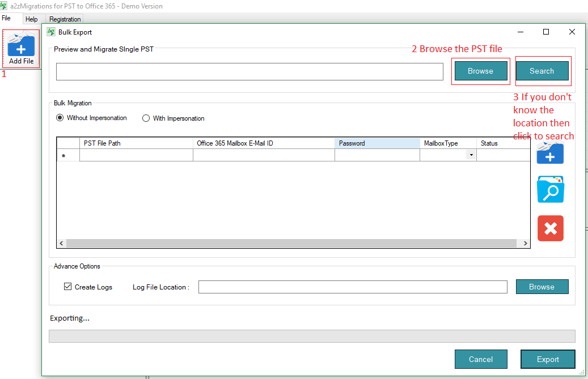Screen dimensions: 588x379
Task: Click the Log File Location input field
Action: pos(353,287)
